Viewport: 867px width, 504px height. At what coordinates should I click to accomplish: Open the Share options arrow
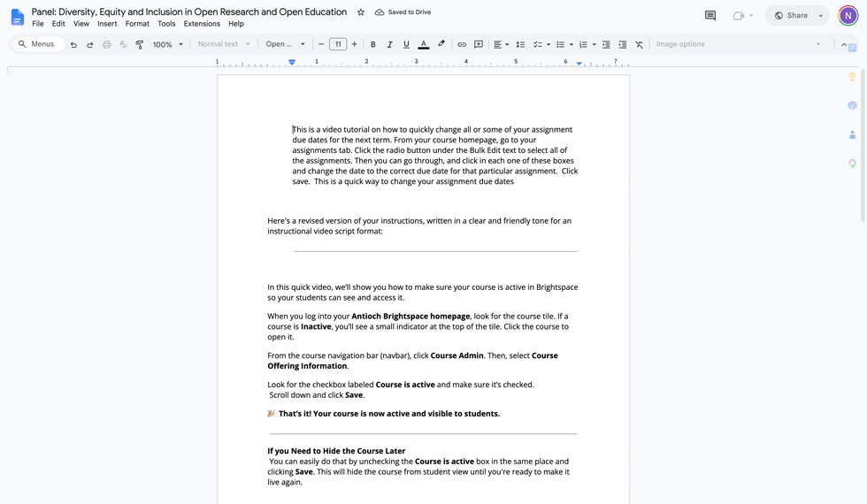pos(821,16)
